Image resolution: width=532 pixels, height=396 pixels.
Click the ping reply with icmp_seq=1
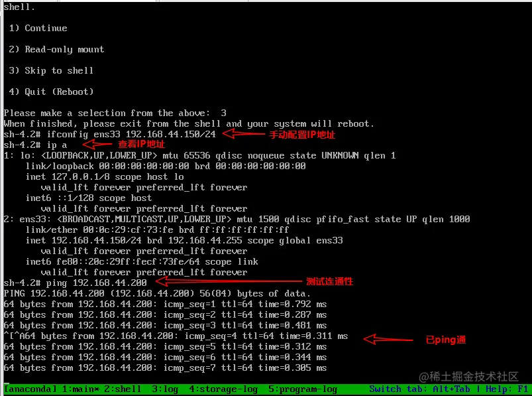pos(165,304)
